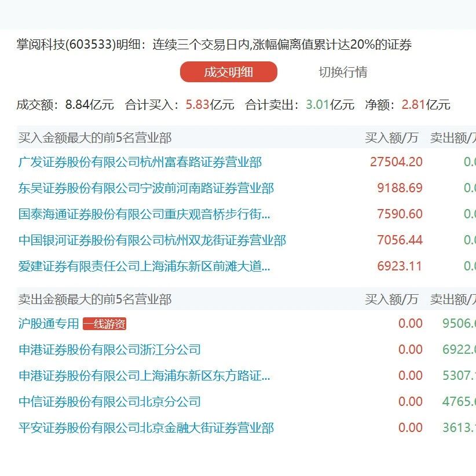Click 卖出金额最大的前5名营业部 heading
Screen dimensions: 476x476
[x=95, y=299]
